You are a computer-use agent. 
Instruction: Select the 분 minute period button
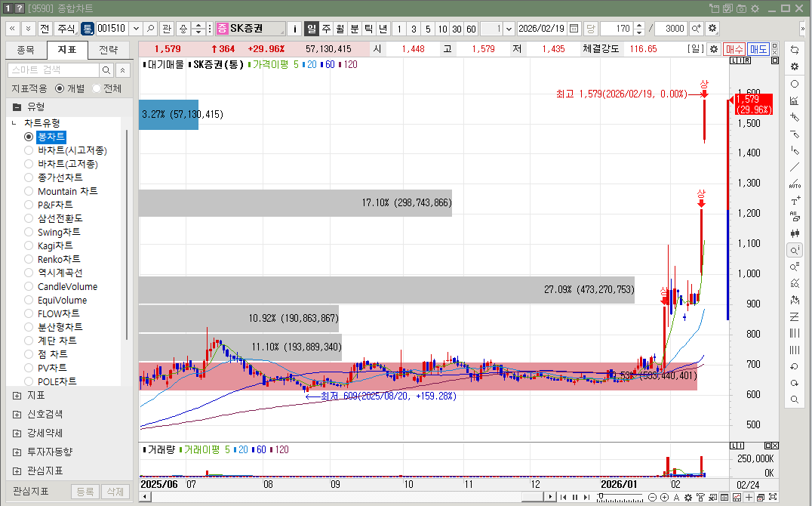(355, 29)
